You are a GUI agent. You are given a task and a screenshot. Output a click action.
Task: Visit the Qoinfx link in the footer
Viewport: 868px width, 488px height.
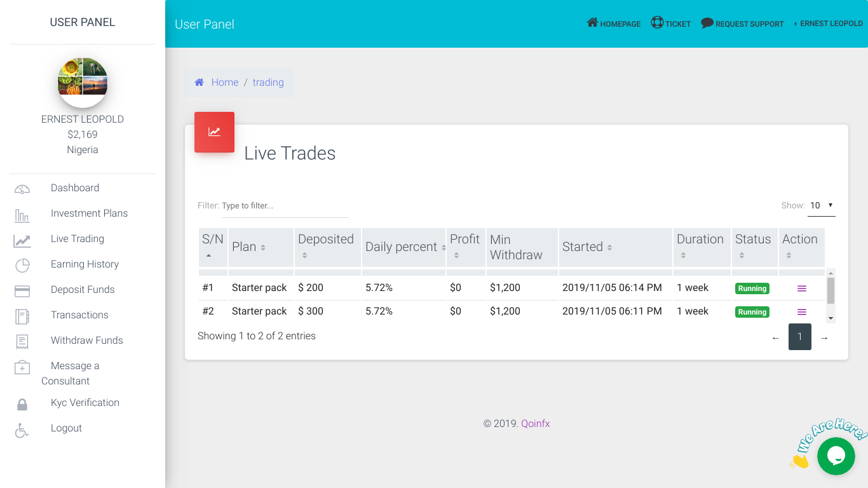[x=535, y=423]
